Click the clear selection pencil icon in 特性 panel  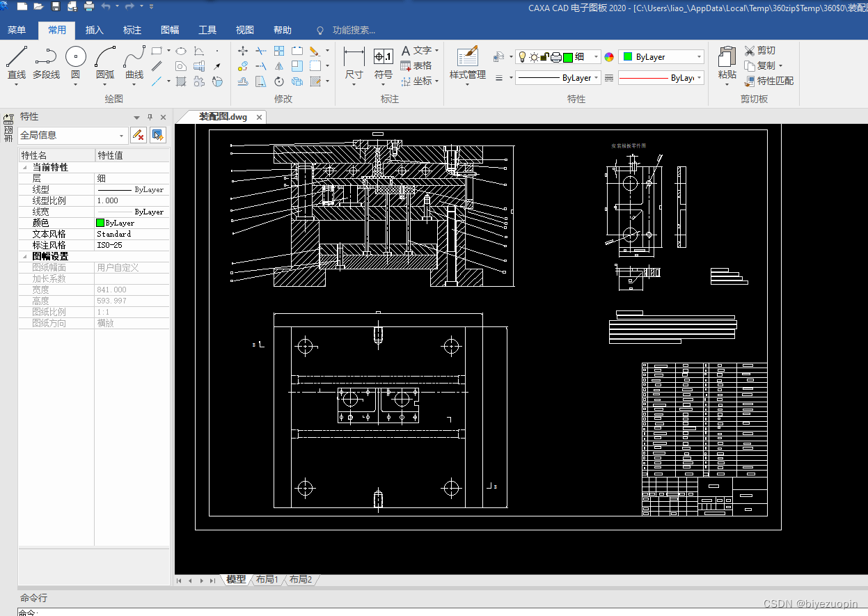[139, 135]
